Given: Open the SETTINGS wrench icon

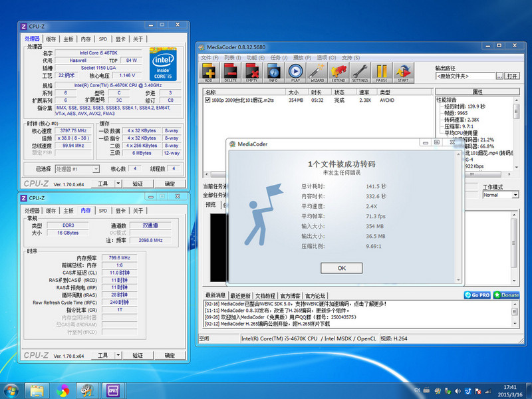Looking at the screenshot, I should [x=360, y=72].
